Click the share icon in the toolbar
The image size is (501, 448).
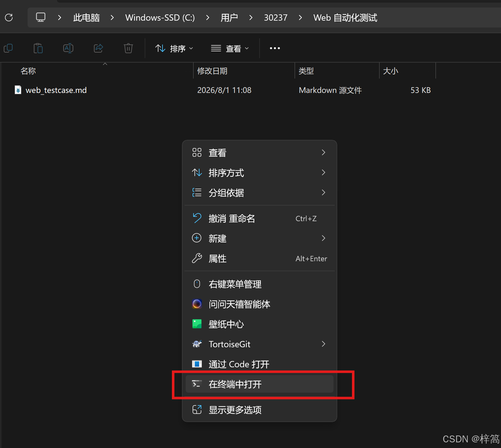tap(98, 48)
